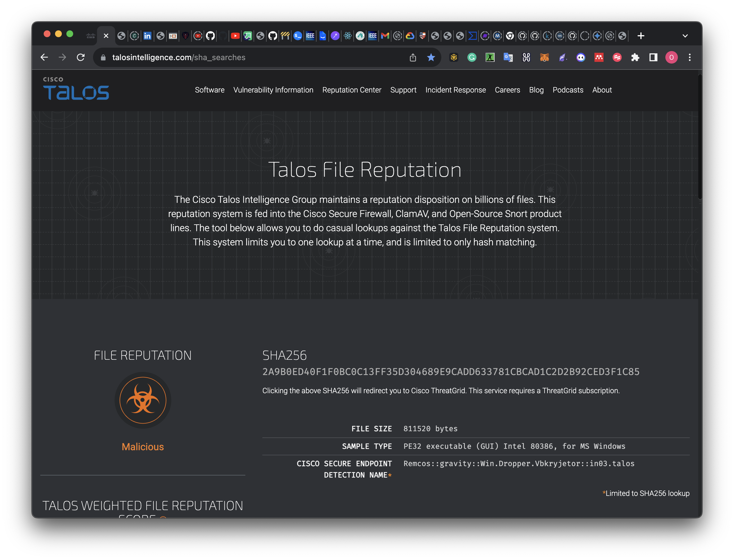Open the Incident Response menu
The width and height of the screenshot is (734, 560).
[455, 90]
